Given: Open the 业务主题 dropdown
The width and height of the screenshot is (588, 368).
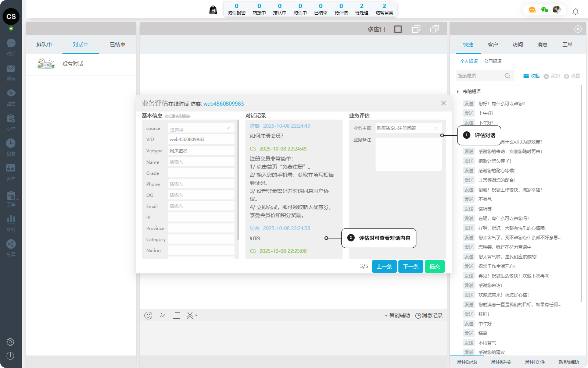Looking at the screenshot, I should 408,128.
